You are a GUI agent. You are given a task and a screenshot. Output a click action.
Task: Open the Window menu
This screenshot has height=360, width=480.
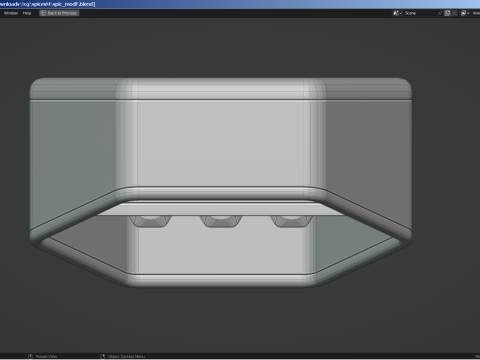tap(11, 13)
